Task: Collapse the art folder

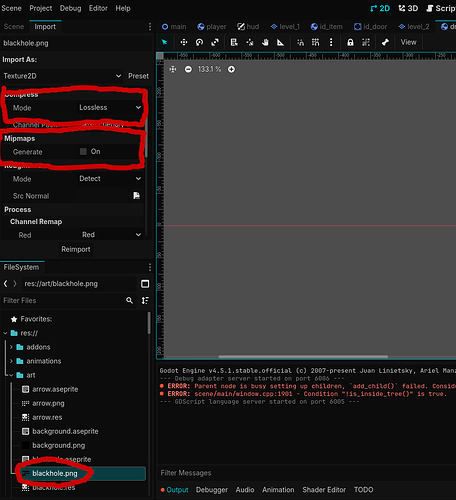Action: tap(11, 375)
